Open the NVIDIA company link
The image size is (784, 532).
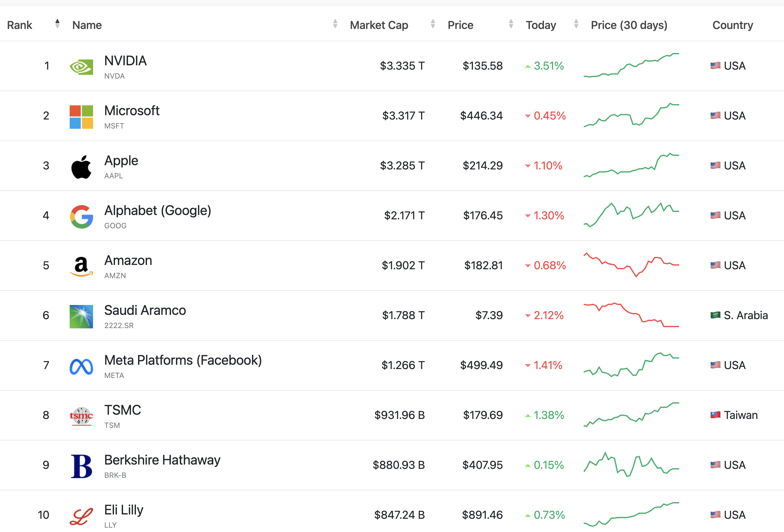tap(125, 61)
